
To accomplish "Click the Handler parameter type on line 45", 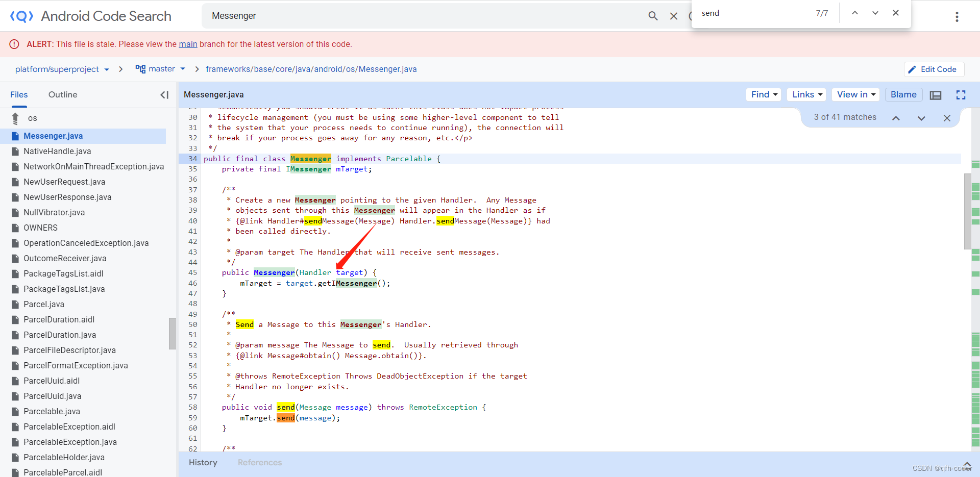I will pyautogui.click(x=315, y=273).
